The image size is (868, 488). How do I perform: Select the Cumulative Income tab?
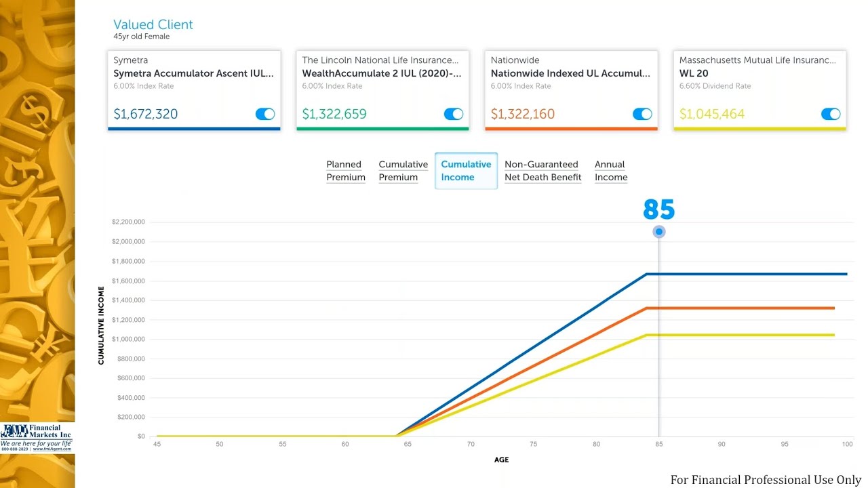(466, 171)
